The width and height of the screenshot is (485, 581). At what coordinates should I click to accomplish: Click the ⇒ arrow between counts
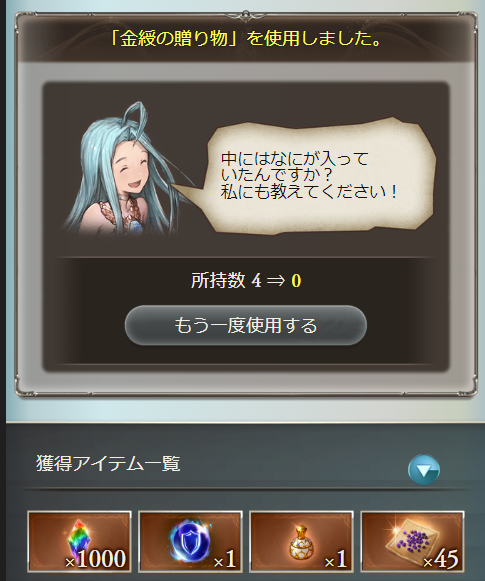276,281
